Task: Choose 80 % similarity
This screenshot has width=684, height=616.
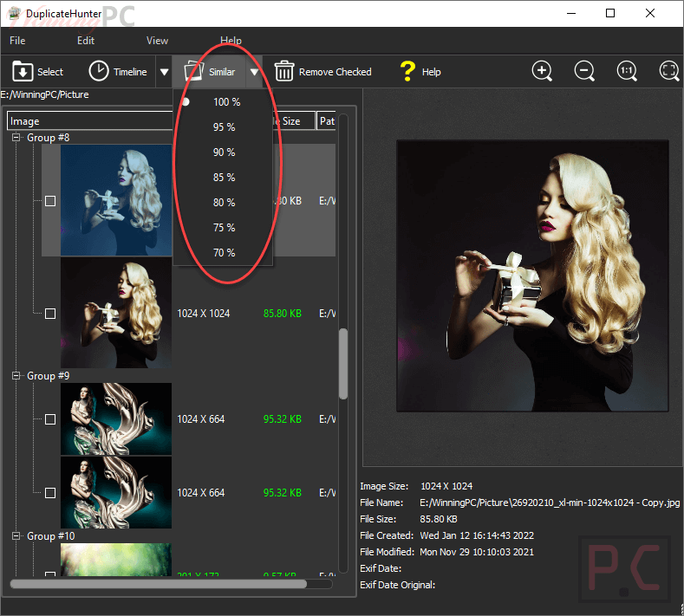Action: pos(223,203)
